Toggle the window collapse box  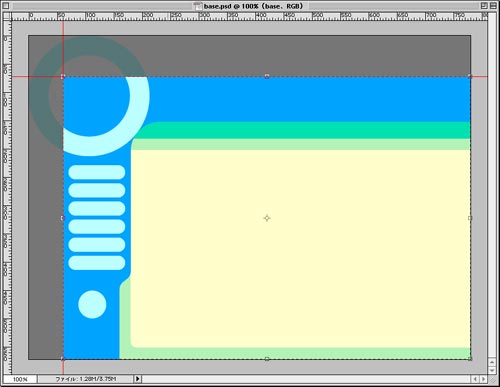tap(493, 6)
